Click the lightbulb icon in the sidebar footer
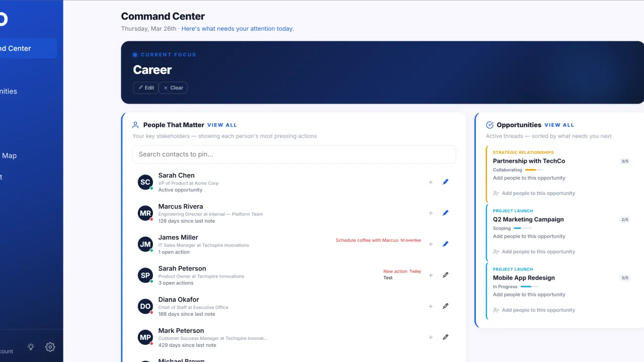 tap(31, 347)
